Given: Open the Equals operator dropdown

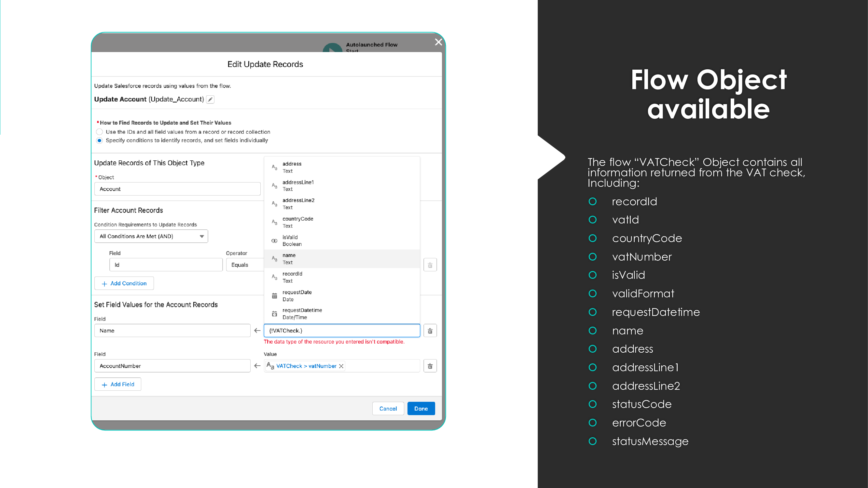Looking at the screenshot, I should (x=245, y=265).
